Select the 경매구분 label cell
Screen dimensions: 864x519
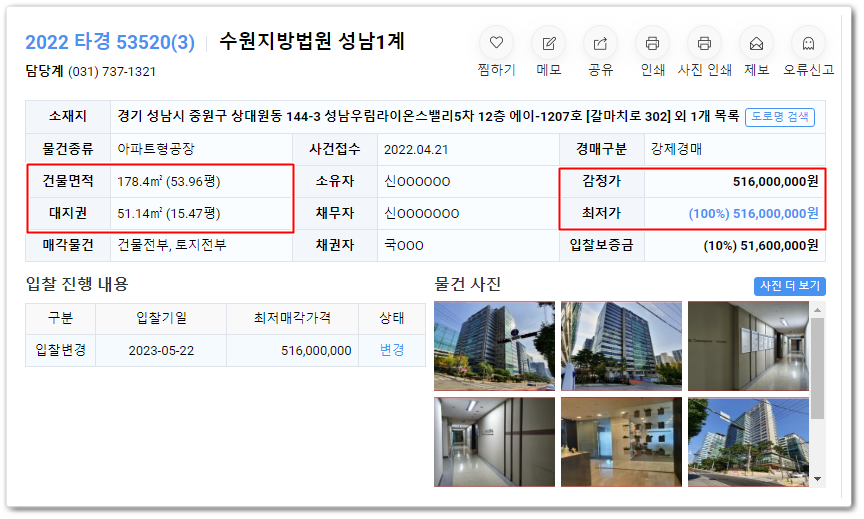601,149
